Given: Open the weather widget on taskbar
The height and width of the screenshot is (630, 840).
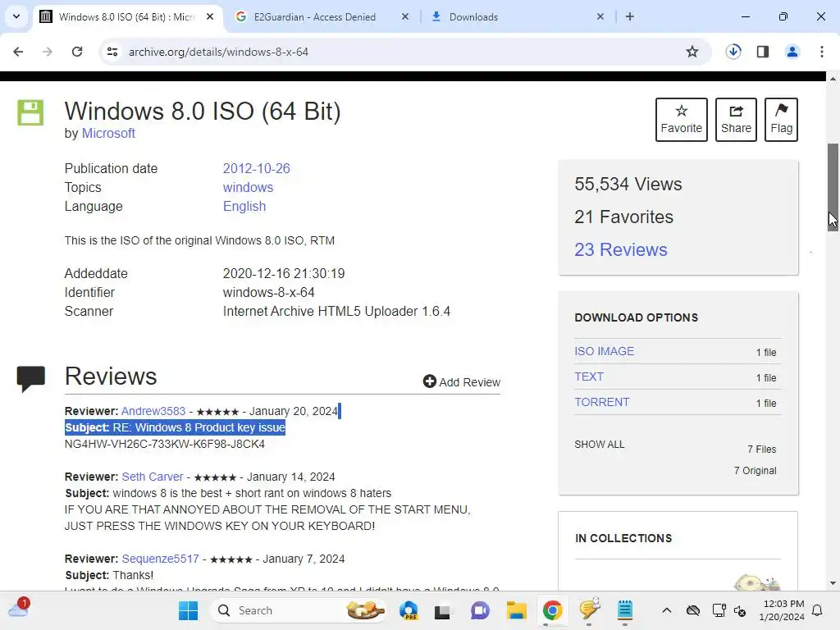Looking at the screenshot, I should coord(18,608).
